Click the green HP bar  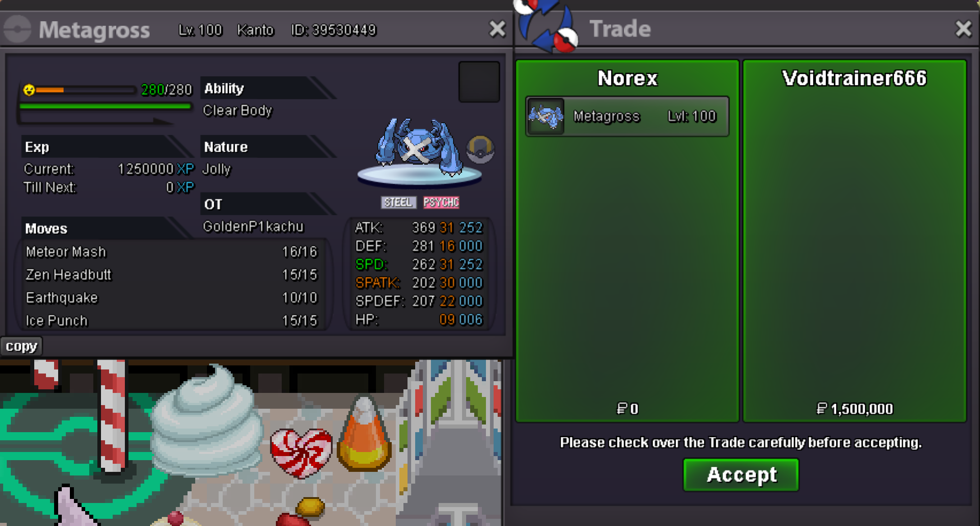click(x=105, y=106)
